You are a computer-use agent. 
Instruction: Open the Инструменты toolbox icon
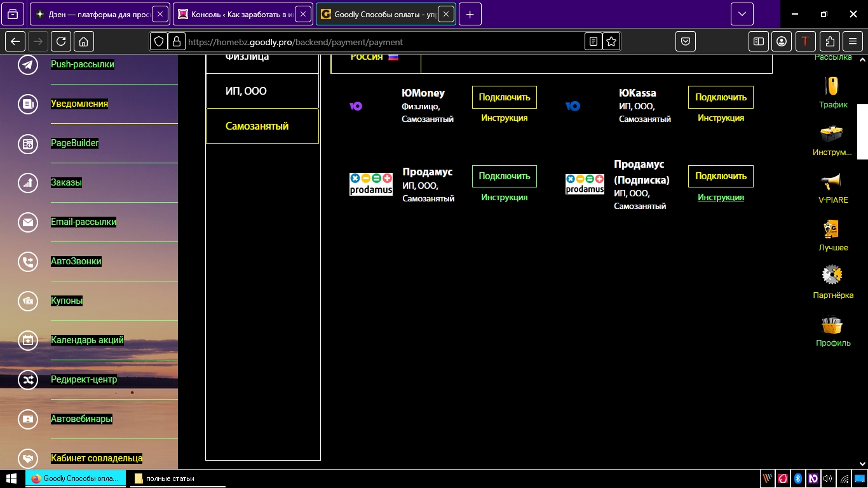[x=832, y=134]
